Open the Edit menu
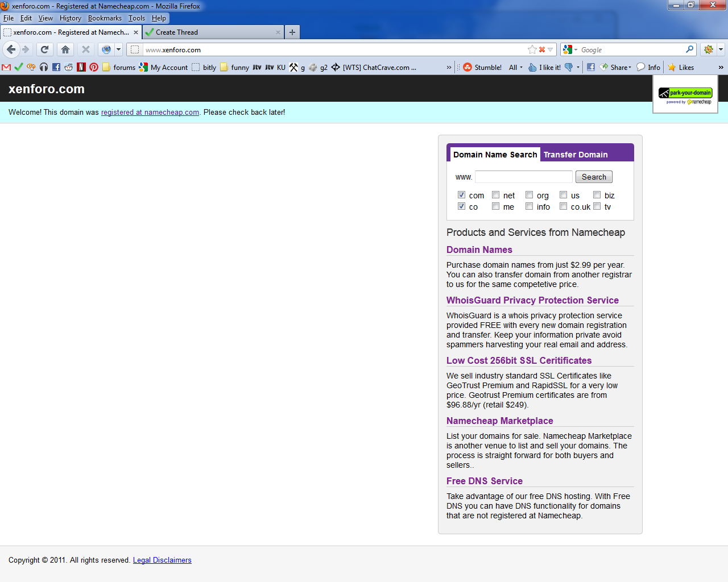 (x=26, y=18)
